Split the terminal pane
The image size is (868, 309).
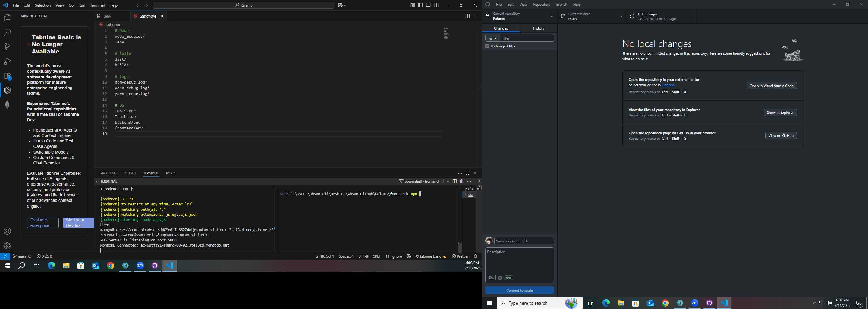pyautogui.click(x=454, y=181)
